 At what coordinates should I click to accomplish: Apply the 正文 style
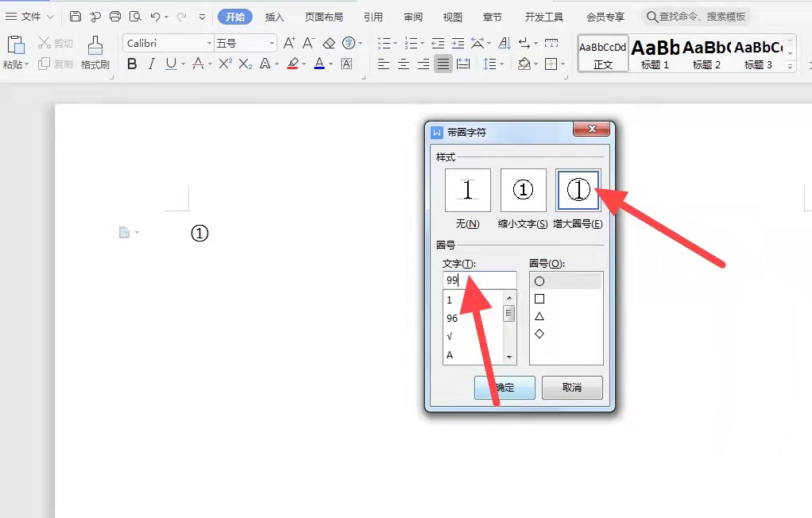(x=603, y=53)
